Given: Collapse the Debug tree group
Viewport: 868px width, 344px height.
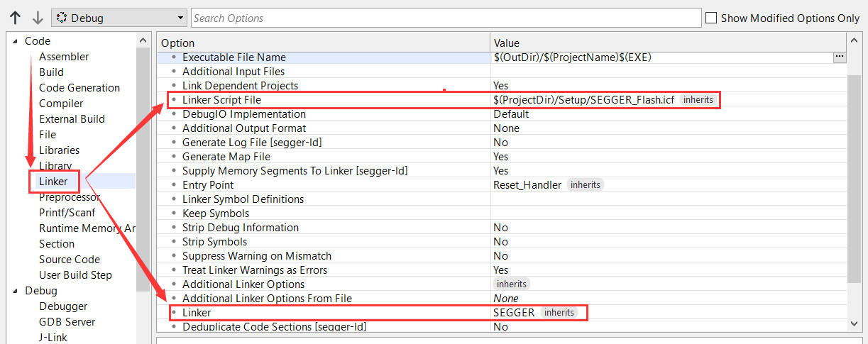Looking at the screenshot, I should click(15, 291).
